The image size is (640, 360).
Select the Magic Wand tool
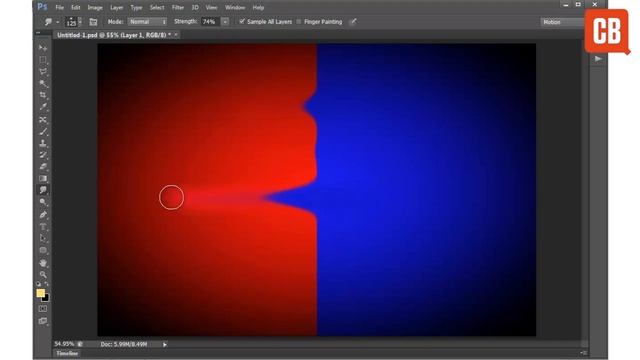click(43, 84)
